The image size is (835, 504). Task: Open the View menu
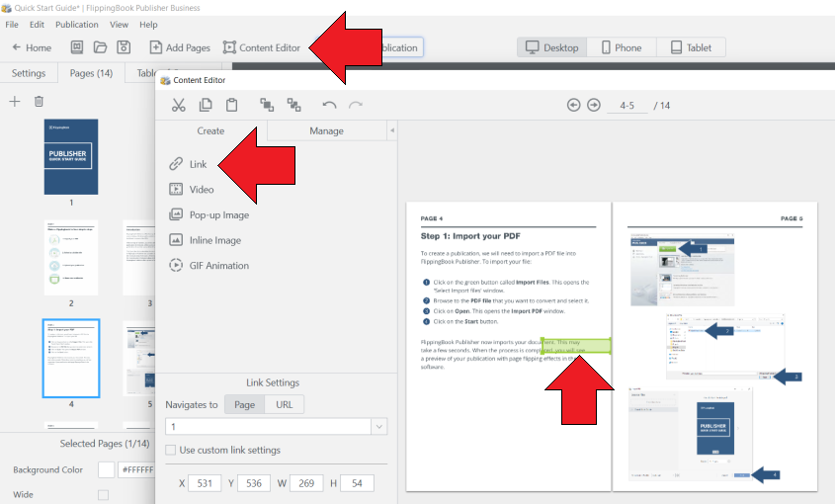[x=119, y=25]
